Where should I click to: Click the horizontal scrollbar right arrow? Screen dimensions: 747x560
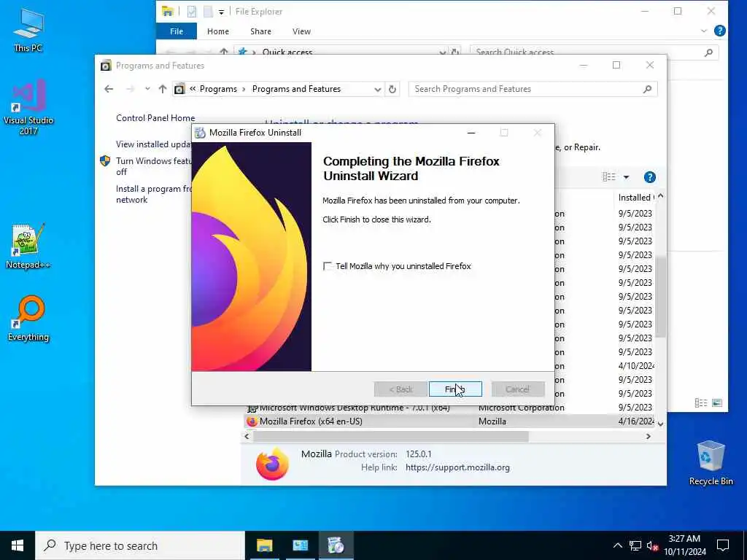coord(649,436)
